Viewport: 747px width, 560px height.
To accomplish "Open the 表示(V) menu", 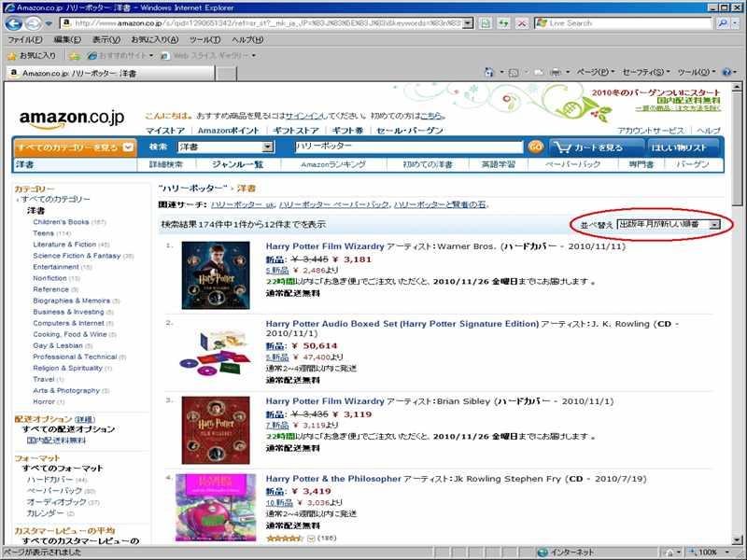I will pos(106,39).
